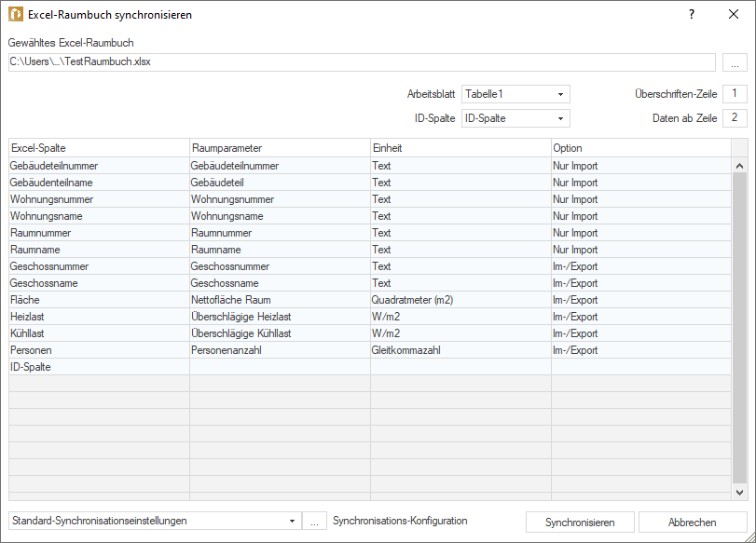Select Excel-Spalte cell Wohnungsname

pos(99,216)
